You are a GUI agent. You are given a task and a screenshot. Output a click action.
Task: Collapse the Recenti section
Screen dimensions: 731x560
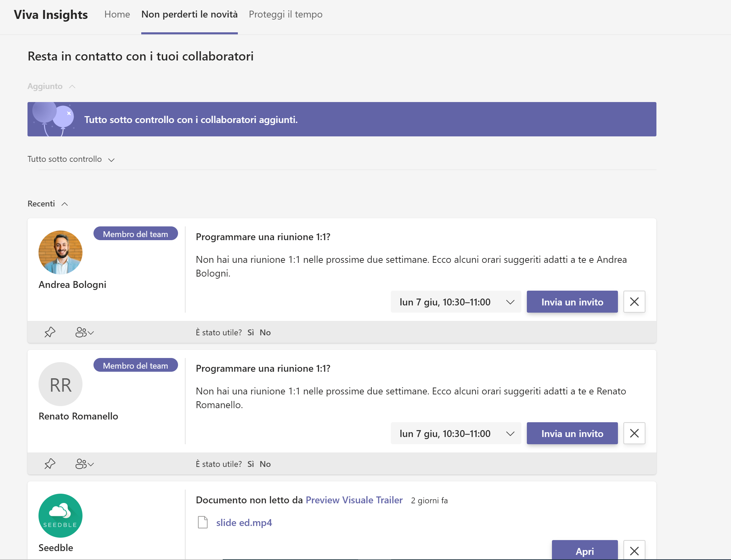(48, 204)
